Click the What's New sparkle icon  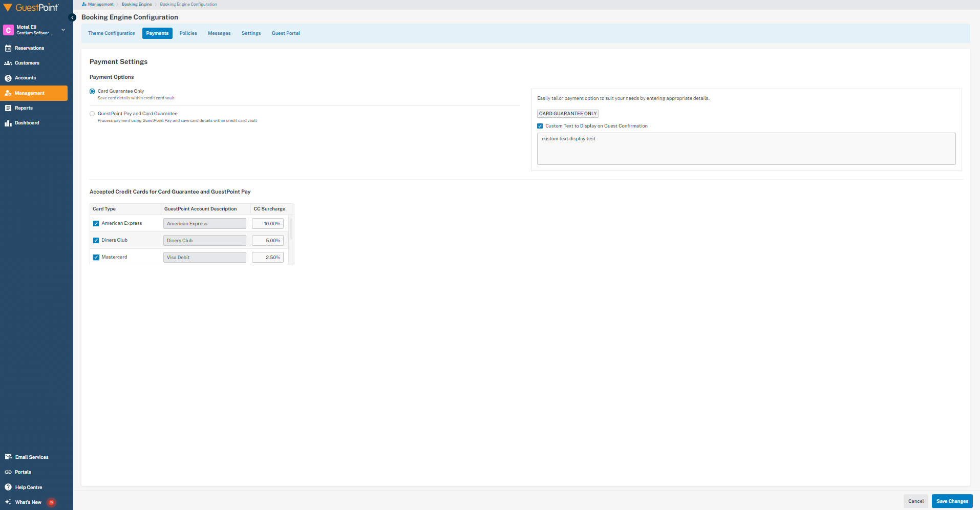click(8, 502)
